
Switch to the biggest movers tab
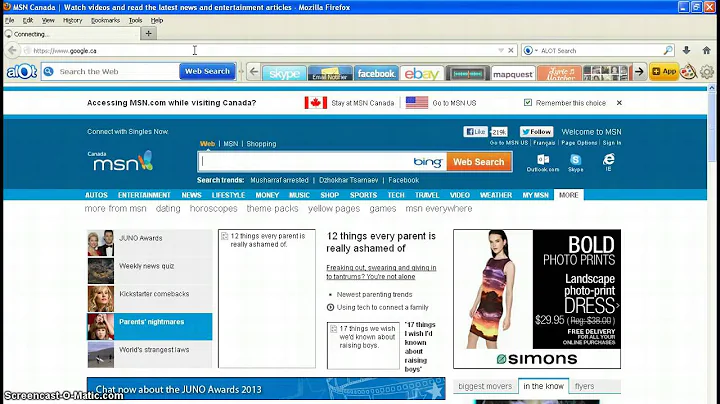click(485, 386)
